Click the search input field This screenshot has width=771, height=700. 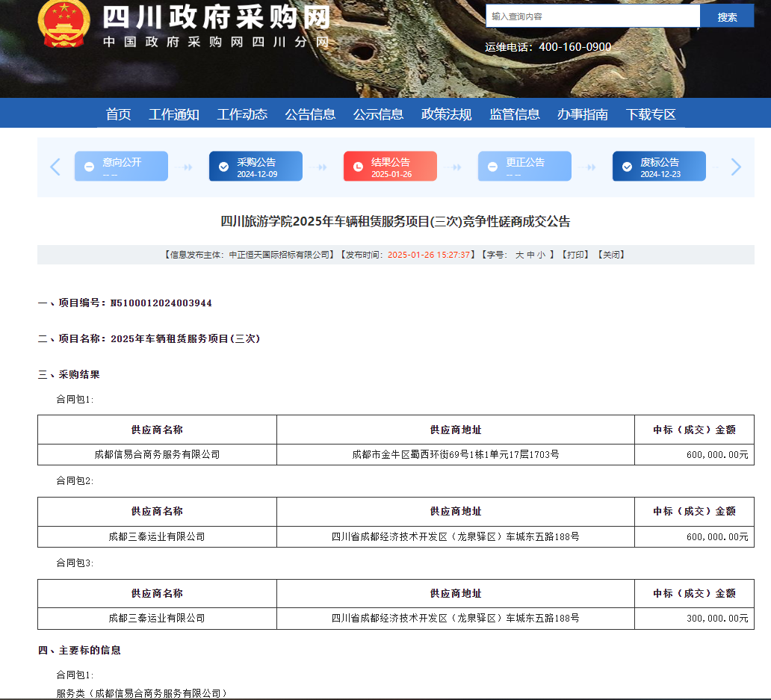(x=592, y=16)
